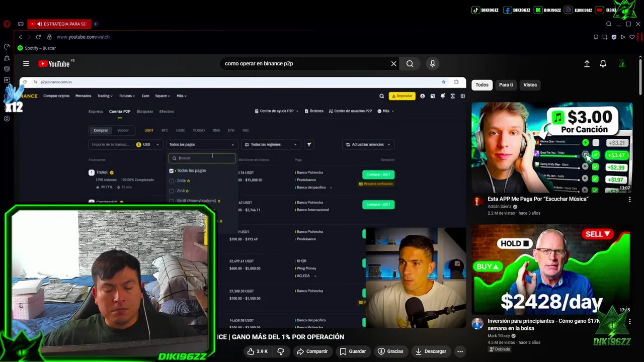The height and width of the screenshot is (362, 644).
Task: Open YouTube create upload icon
Action: [x=587, y=63]
